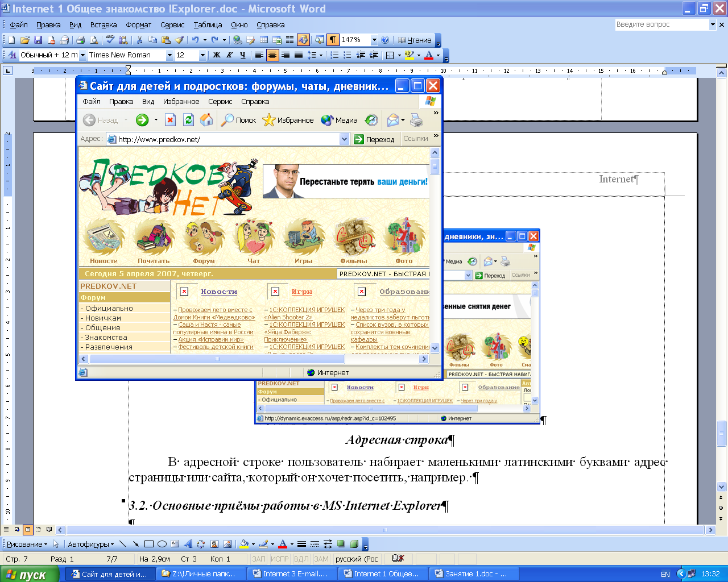Apply bulleted list formatting
Image resolution: width=728 pixels, height=582 pixels.
(348, 55)
